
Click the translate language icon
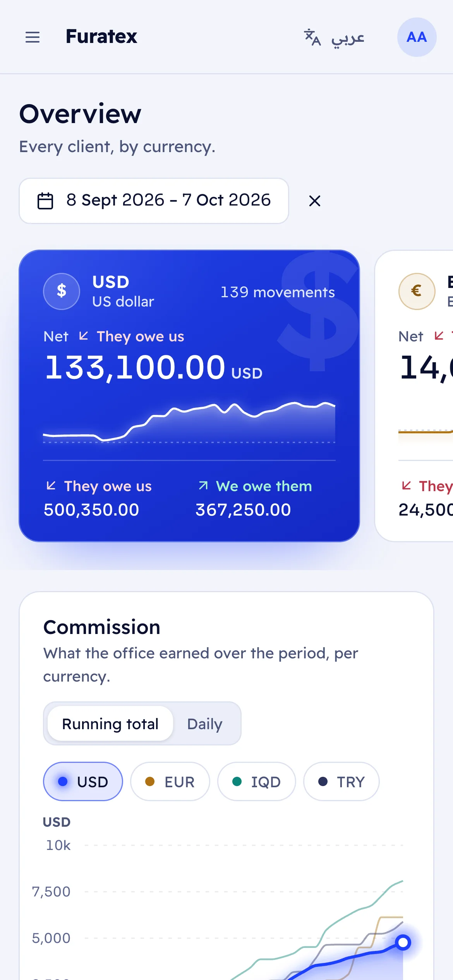(x=312, y=38)
